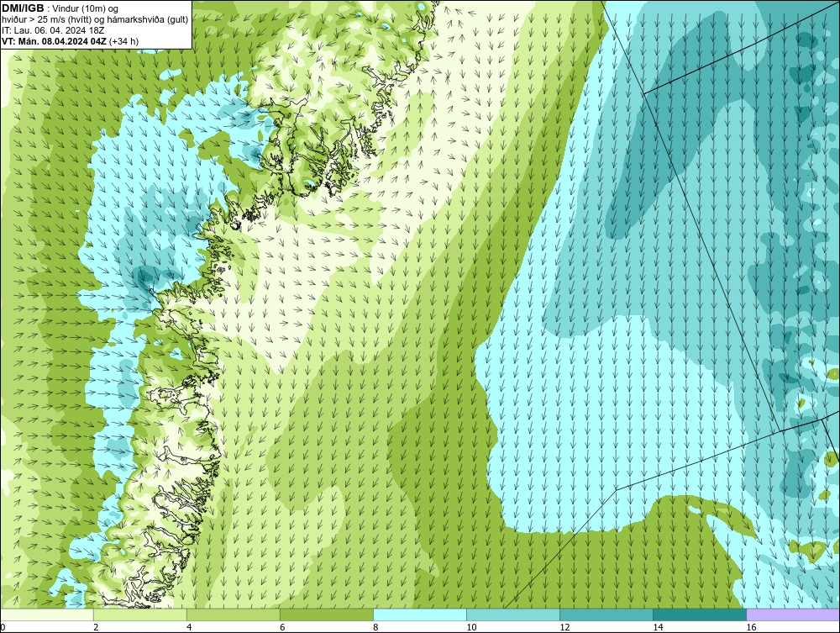
Task: Click legend value 16
Action: [x=751, y=627]
